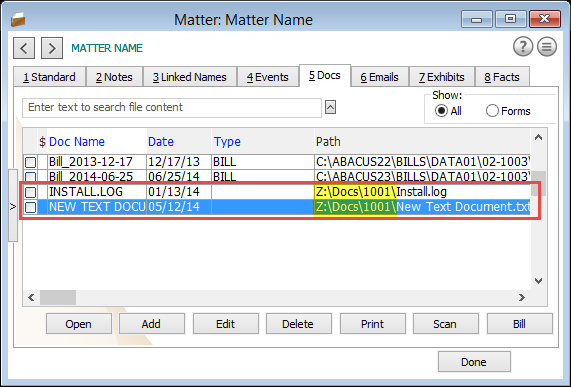The image size is (571, 387).
Task: Expand the side panel arrow at left edge
Action: [x=13, y=206]
